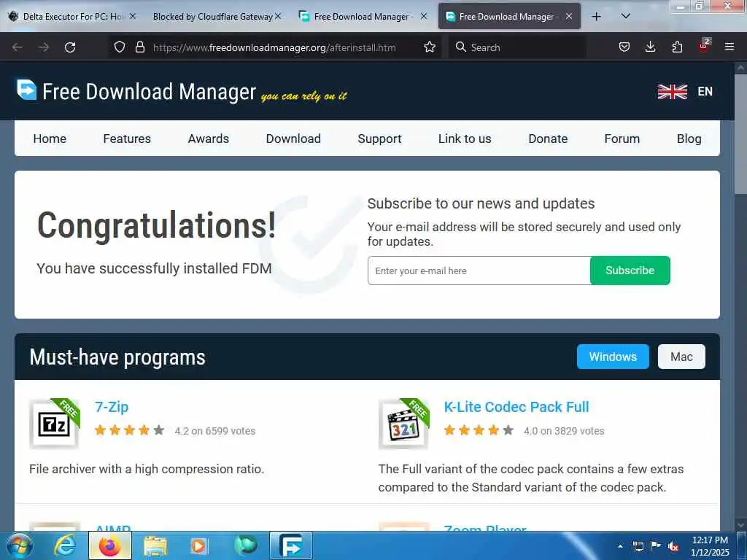This screenshot has width=747, height=560.
Task: Open the shield tracking protection icon
Action: coord(120,47)
